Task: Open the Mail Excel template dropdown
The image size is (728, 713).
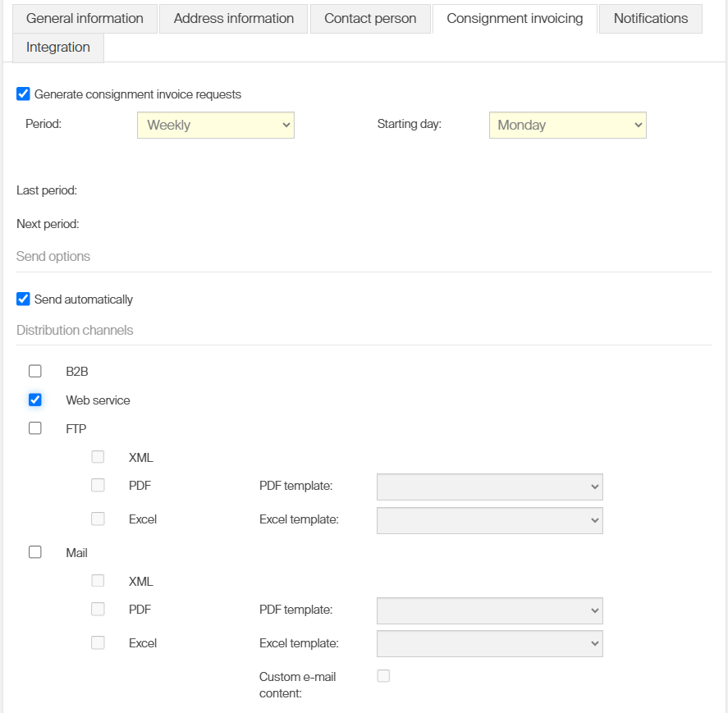Action: click(489, 643)
